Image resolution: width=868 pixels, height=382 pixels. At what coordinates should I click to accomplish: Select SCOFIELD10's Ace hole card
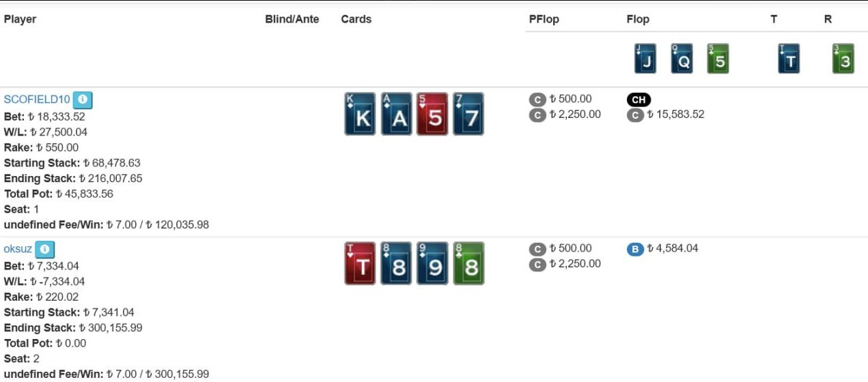coord(397,115)
